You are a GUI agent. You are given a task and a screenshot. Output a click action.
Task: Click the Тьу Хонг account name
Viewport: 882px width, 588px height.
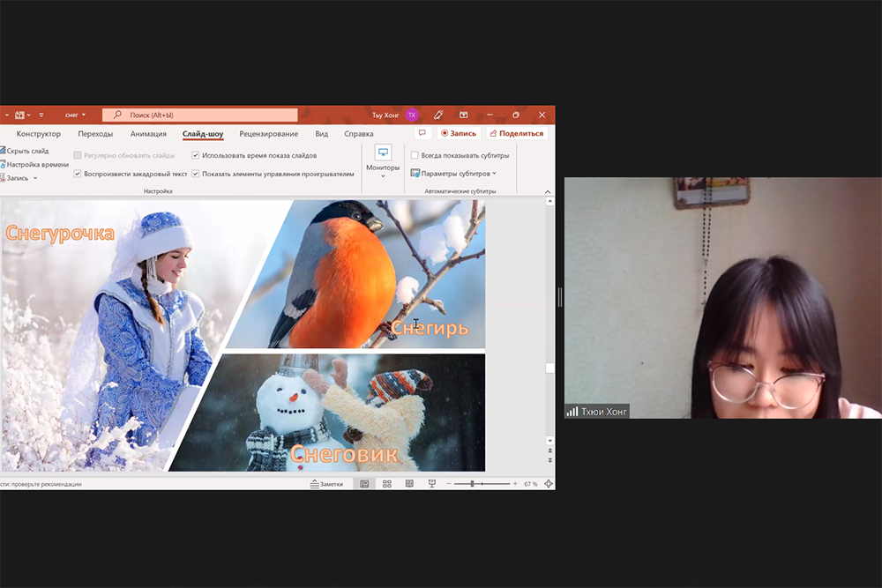pyautogui.click(x=385, y=115)
